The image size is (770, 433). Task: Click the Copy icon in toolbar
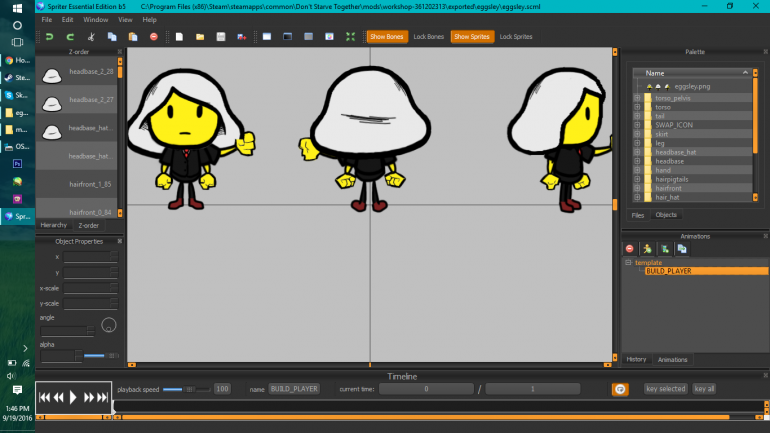[112, 37]
